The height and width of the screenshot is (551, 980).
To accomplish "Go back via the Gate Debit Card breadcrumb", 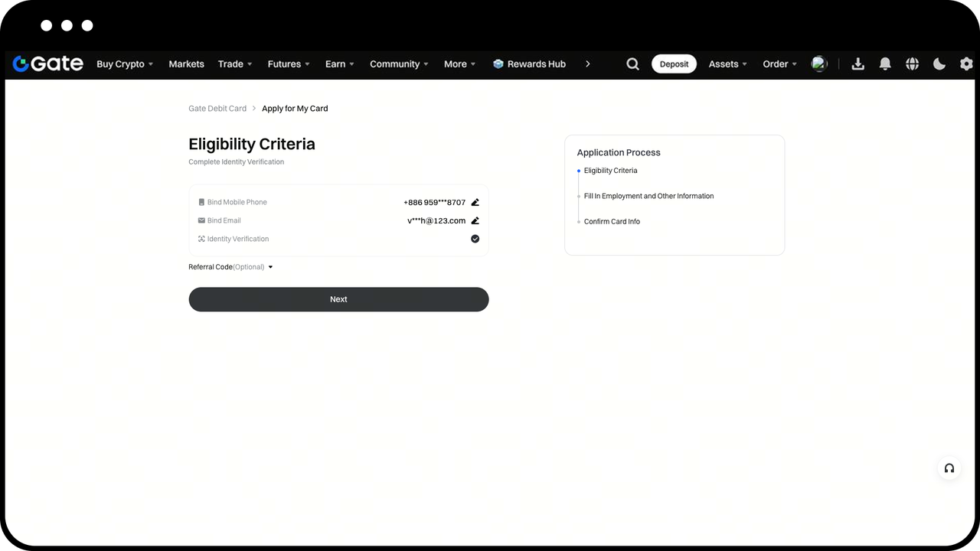I will pyautogui.click(x=217, y=108).
